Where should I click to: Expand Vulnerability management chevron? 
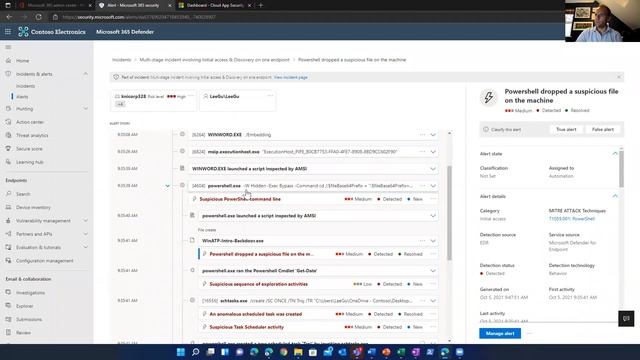coord(86,220)
